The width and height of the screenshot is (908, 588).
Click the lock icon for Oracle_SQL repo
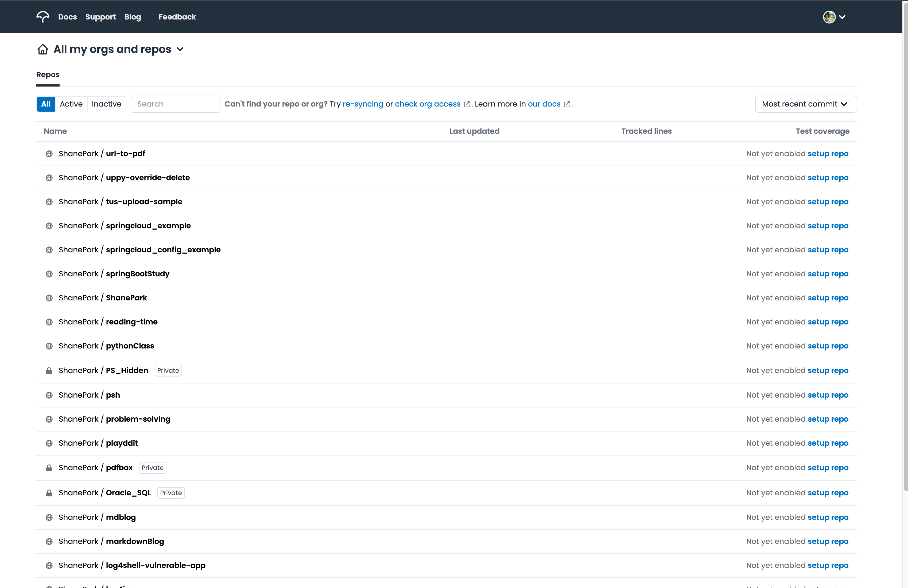[x=49, y=493]
